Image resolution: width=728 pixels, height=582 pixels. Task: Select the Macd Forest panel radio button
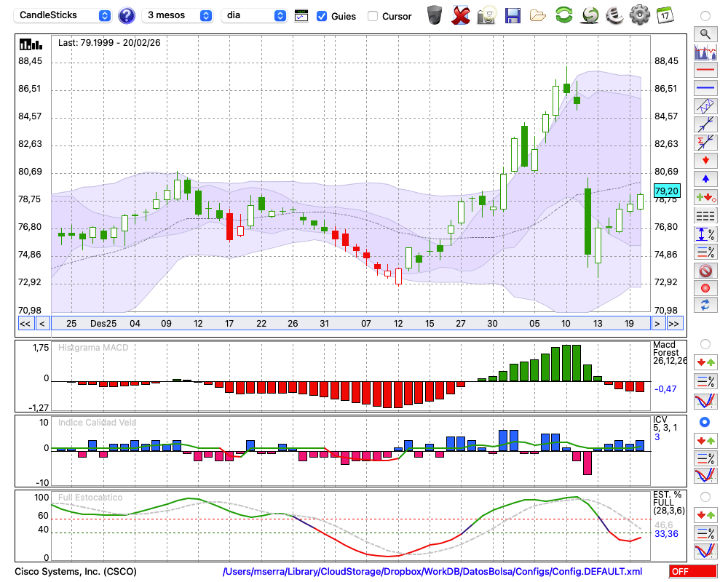pyautogui.click(x=705, y=343)
